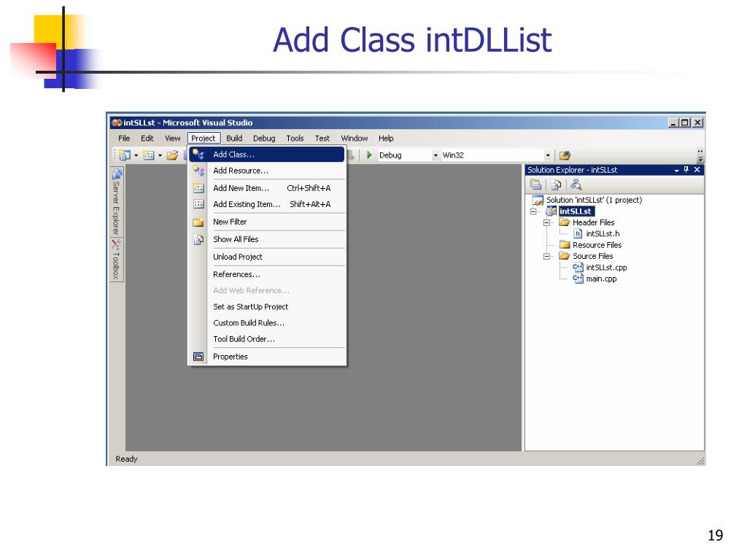The width and height of the screenshot is (747, 560).
Task: Open the Add New Item icon's dropdown arrow
Action: (160, 155)
